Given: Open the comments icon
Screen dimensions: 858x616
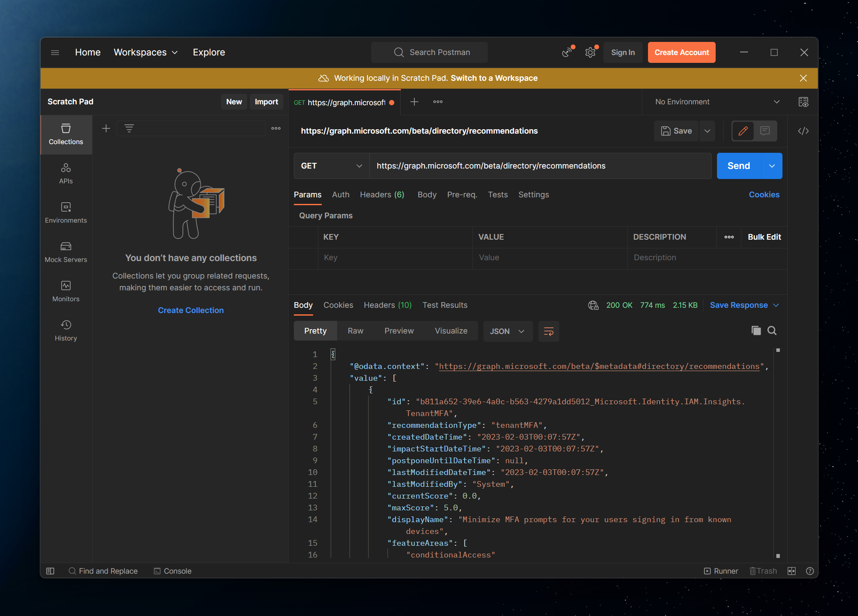Looking at the screenshot, I should click(x=765, y=131).
